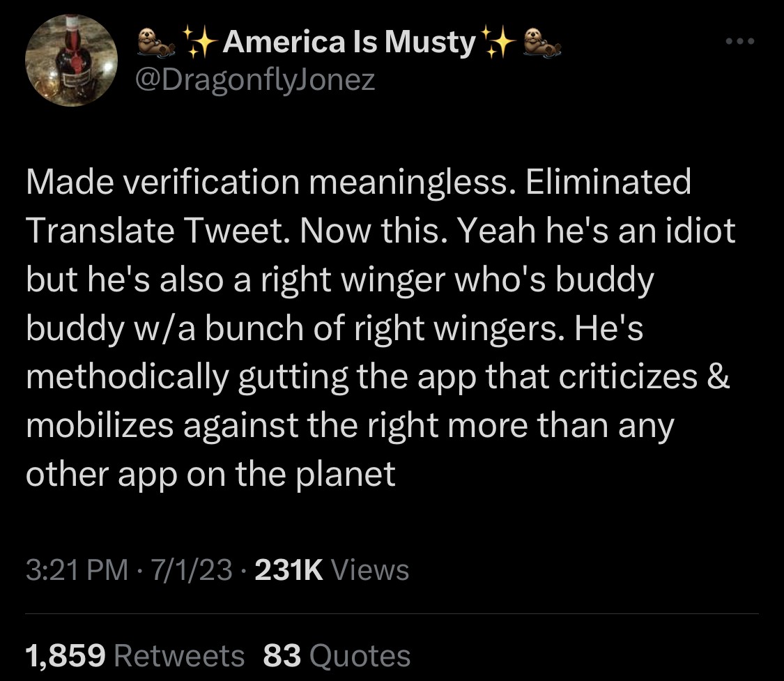
Task: Open the America Is Musty profile name
Action: pos(347,43)
